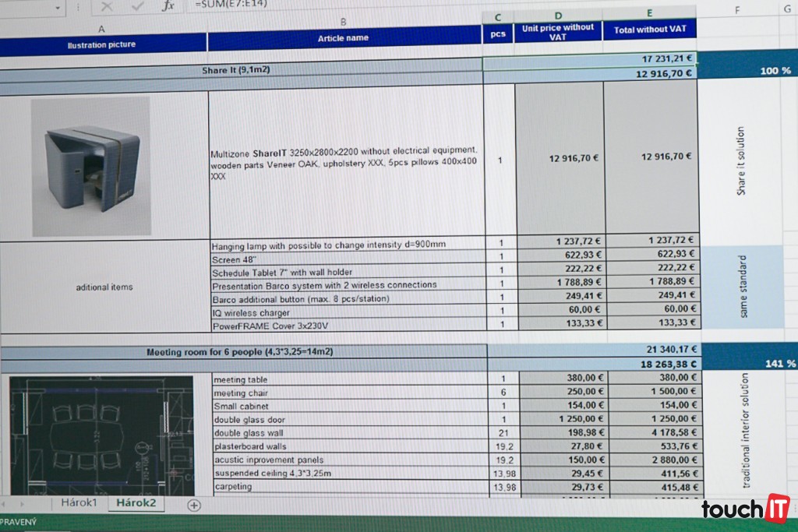
Task: Select the 'Article name' header cell
Action: pos(344,38)
